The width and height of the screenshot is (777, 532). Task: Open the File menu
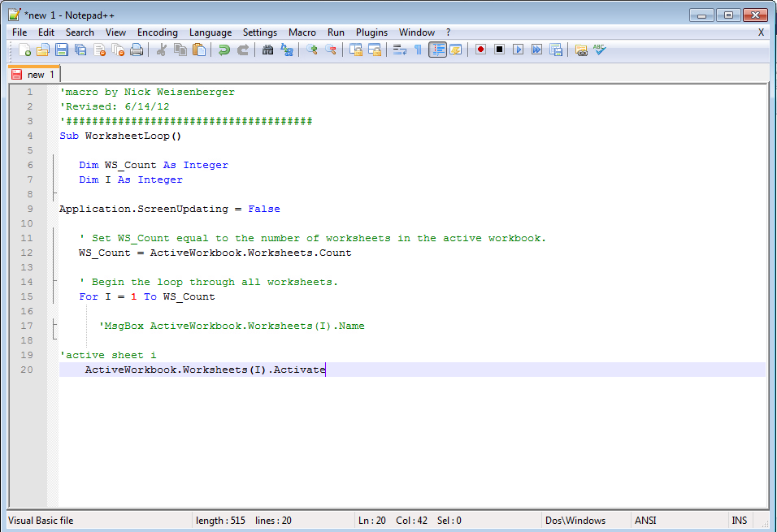[x=20, y=32]
